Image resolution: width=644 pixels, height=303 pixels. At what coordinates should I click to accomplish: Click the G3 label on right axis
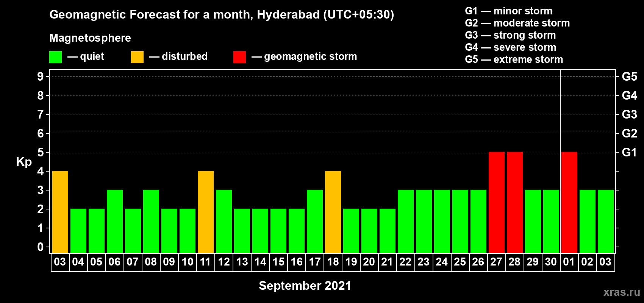point(629,114)
